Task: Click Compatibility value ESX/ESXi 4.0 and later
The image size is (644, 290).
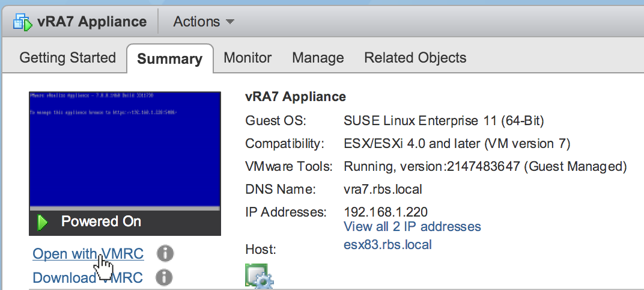Action: click(x=457, y=144)
